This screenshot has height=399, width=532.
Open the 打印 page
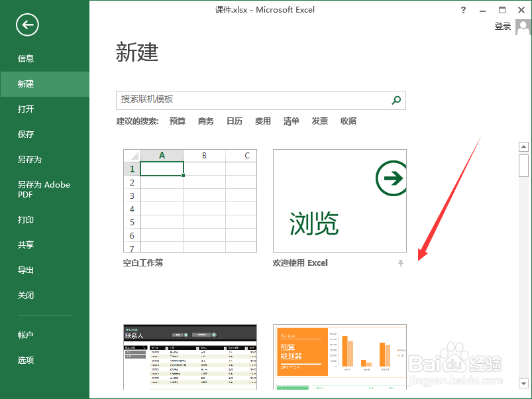click(26, 220)
